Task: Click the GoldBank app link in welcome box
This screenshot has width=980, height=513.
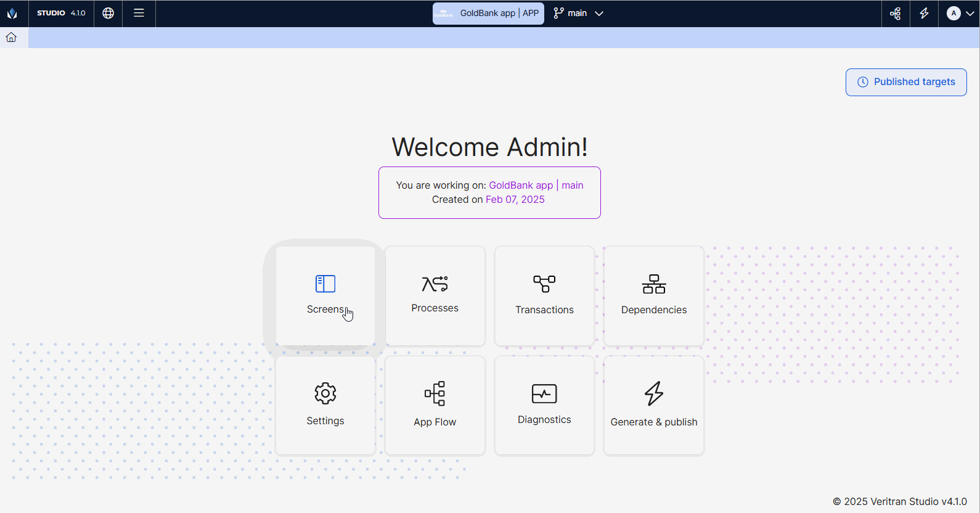Action: click(x=521, y=185)
